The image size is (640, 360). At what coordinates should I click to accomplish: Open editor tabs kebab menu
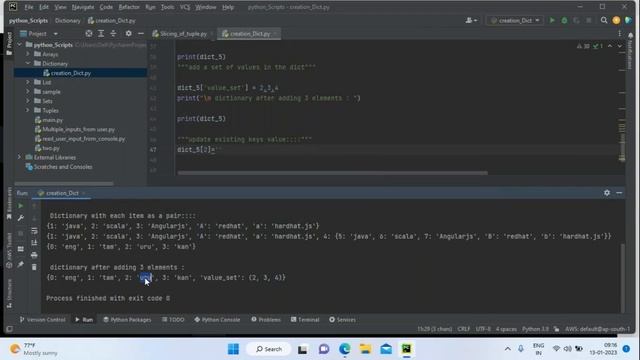619,33
